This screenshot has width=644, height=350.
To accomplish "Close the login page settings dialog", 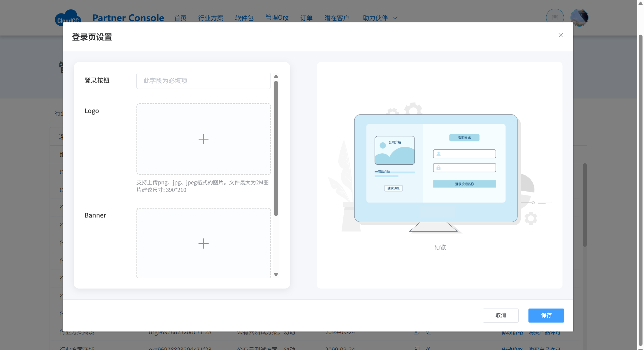I will [x=560, y=35].
